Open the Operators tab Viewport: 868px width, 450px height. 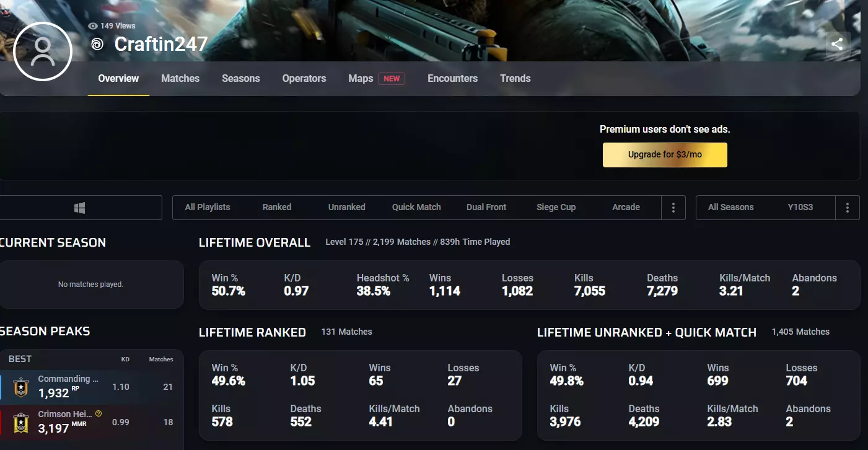304,78
